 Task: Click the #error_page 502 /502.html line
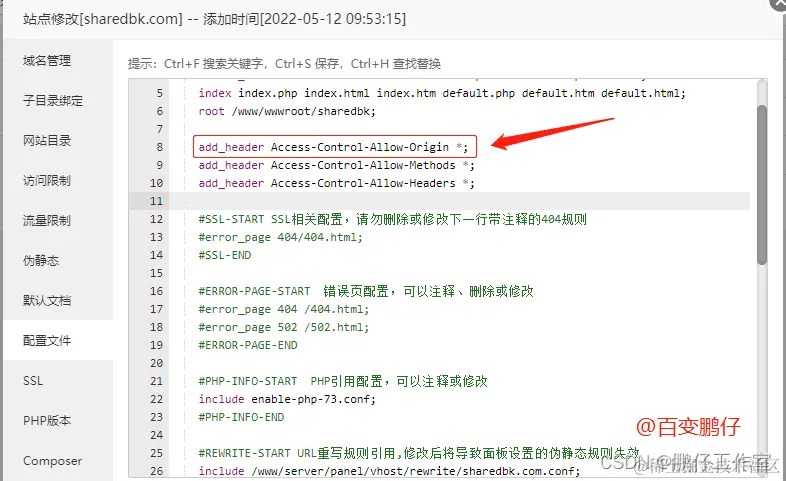pyautogui.click(x=284, y=327)
